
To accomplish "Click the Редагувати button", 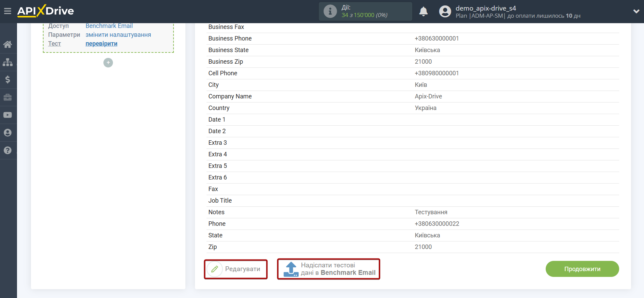I will click(x=236, y=269).
